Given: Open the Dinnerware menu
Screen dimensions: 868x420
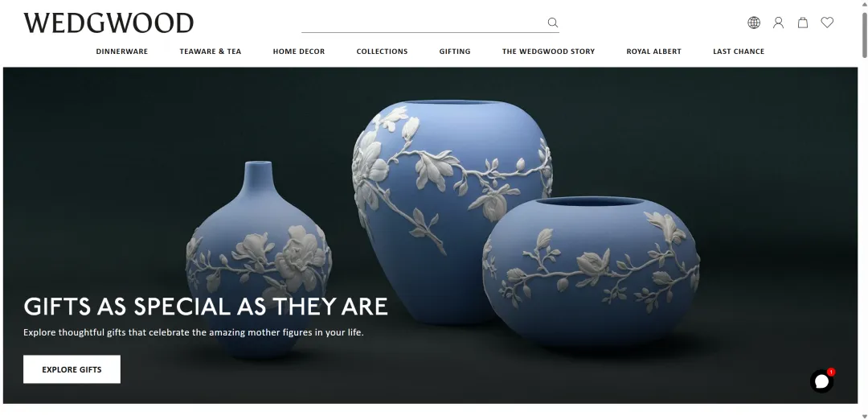Looking at the screenshot, I should tap(122, 51).
